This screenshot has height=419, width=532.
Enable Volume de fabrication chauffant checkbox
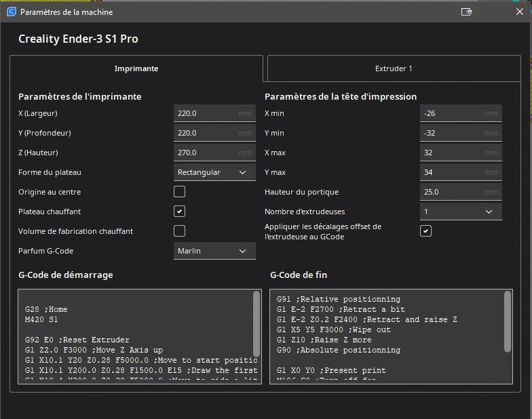pos(179,231)
